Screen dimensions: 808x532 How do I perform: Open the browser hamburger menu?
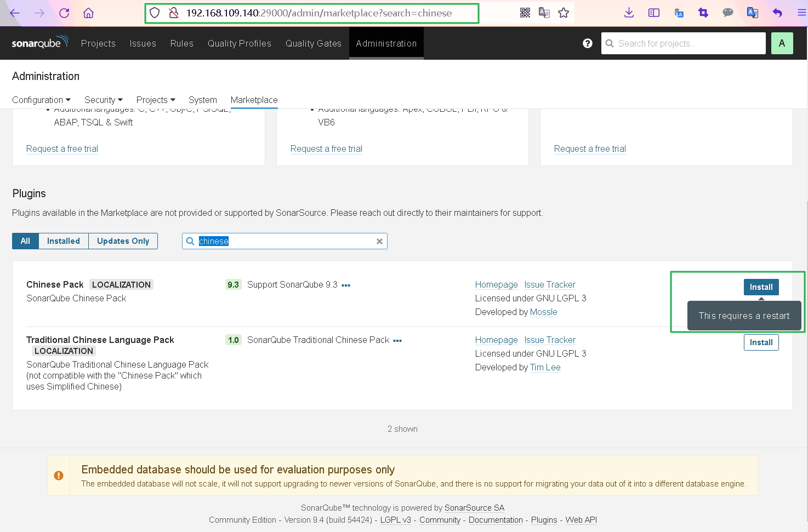tap(801, 13)
